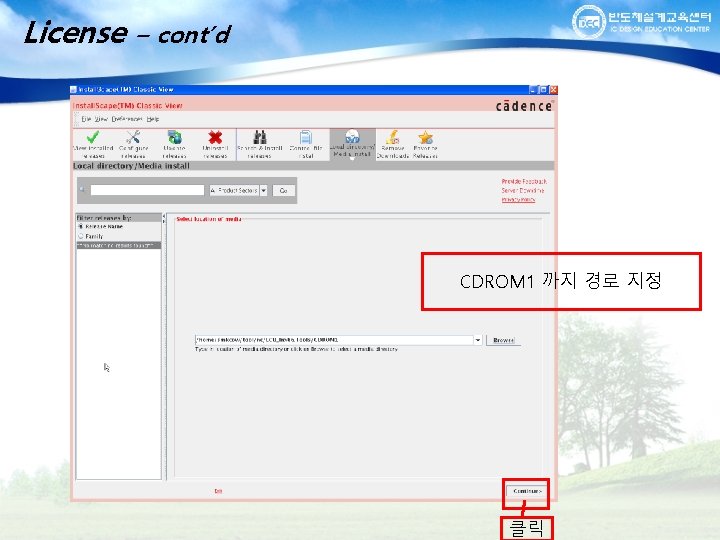Open the File menu
This screenshot has height=540, width=720.
point(86,119)
